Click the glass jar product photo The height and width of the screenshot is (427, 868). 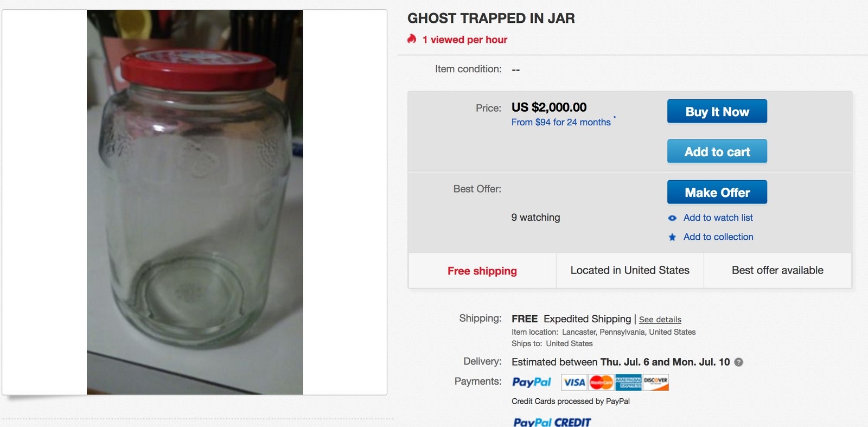click(x=195, y=202)
